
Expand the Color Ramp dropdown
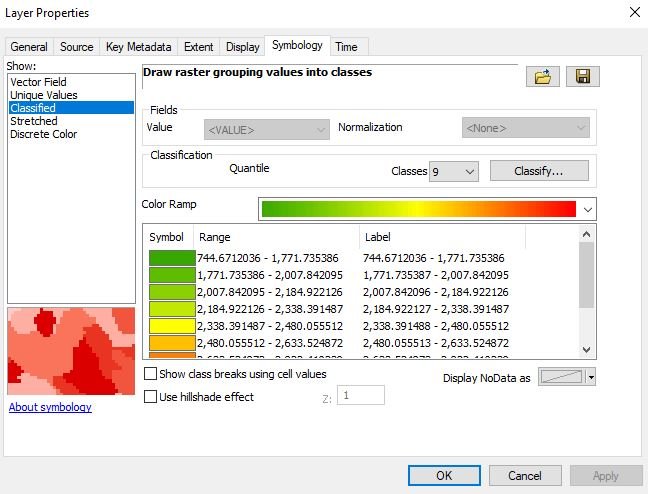click(587, 208)
